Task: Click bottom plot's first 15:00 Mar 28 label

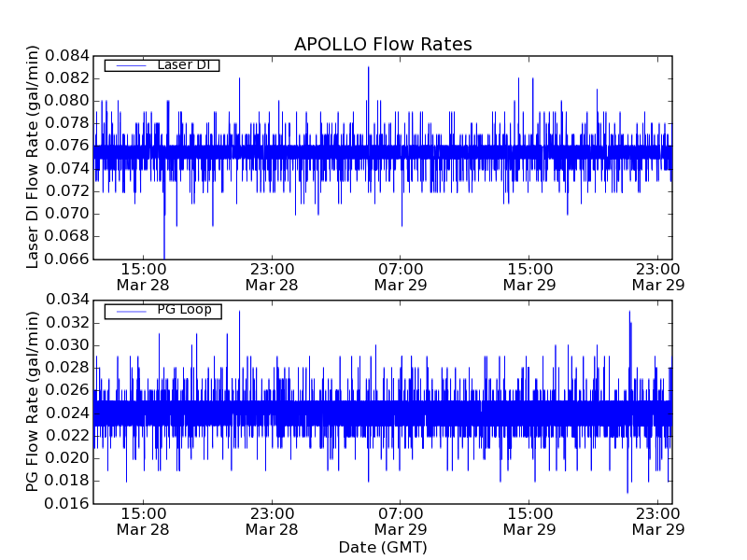Action: [142, 521]
